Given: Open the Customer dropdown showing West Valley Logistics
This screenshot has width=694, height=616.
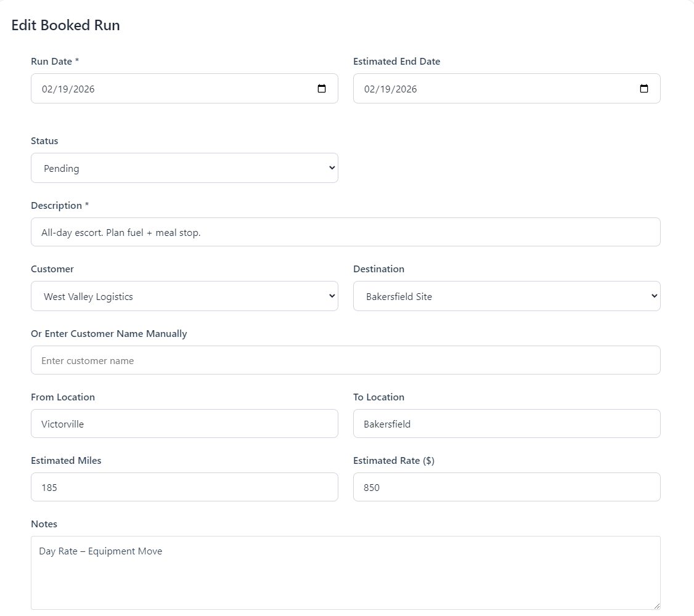Looking at the screenshot, I should point(184,296).
